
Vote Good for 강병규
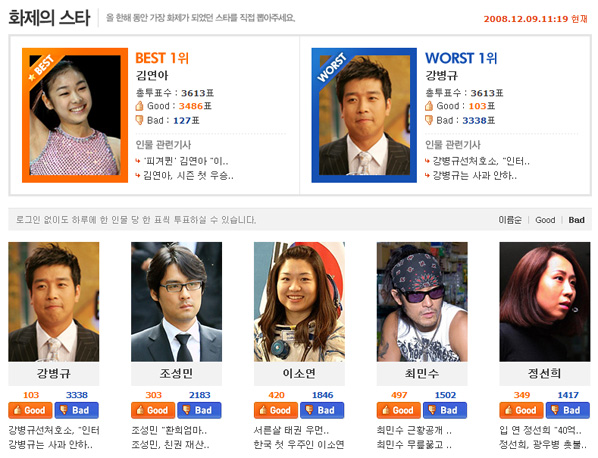pyautogui.click(x=31, y=410)
